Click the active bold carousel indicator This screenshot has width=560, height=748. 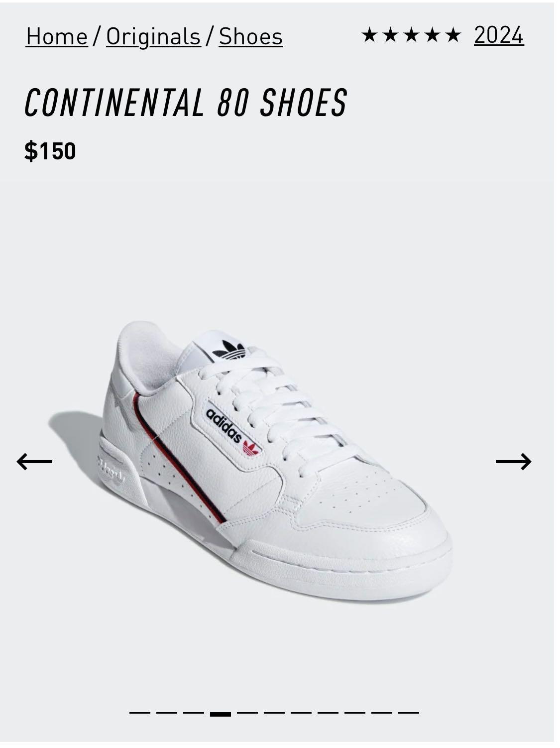coord(221,714)
